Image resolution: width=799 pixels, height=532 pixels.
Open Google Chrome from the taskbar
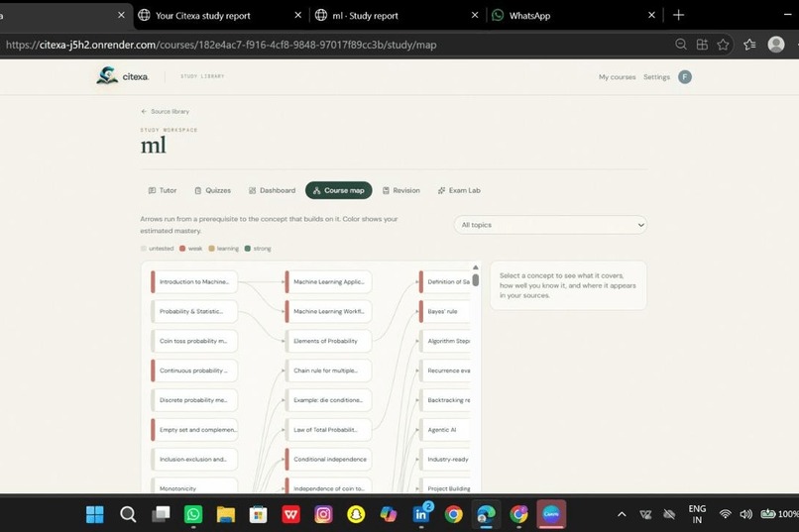pos(453,514)
